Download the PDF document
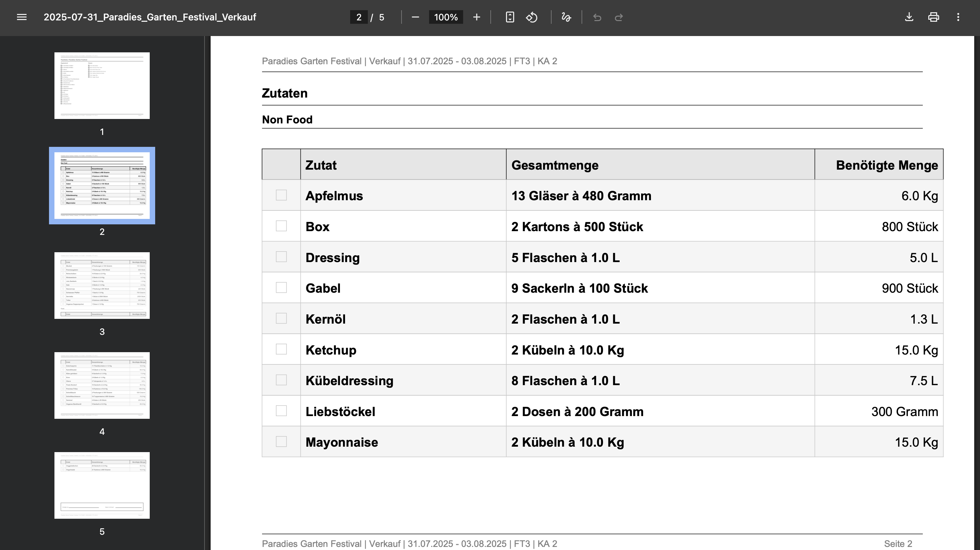Screen dimensions: 980x550 909,17
